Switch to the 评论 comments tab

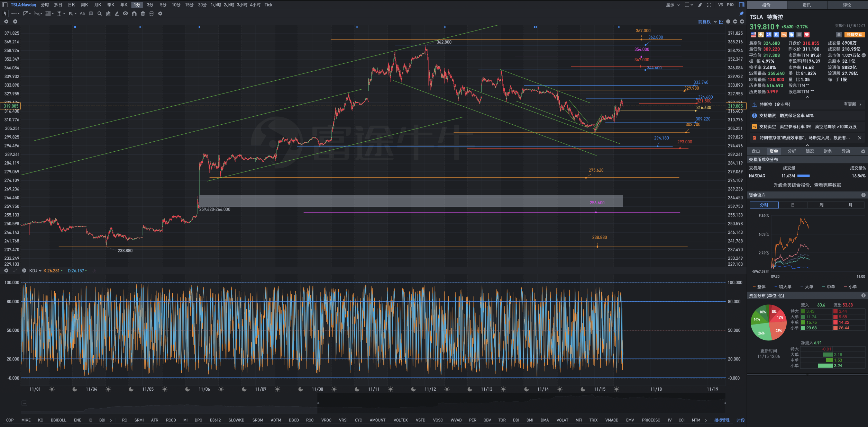(847, 5)
